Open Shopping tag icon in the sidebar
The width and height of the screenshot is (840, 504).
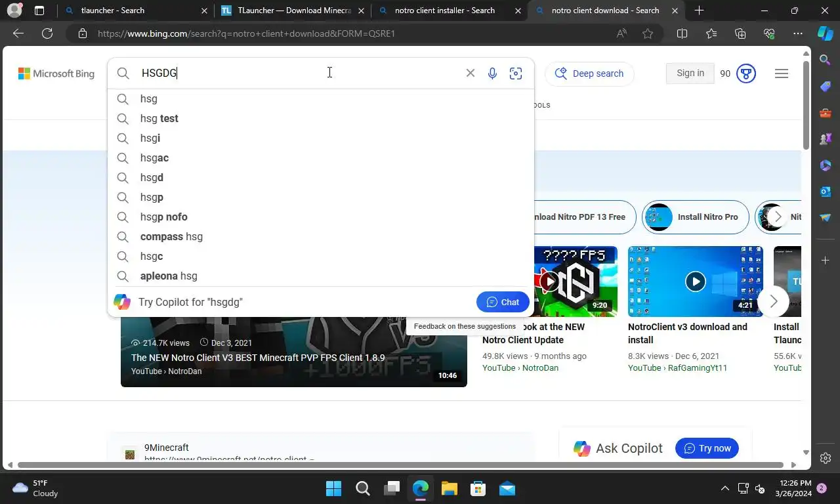826,87
